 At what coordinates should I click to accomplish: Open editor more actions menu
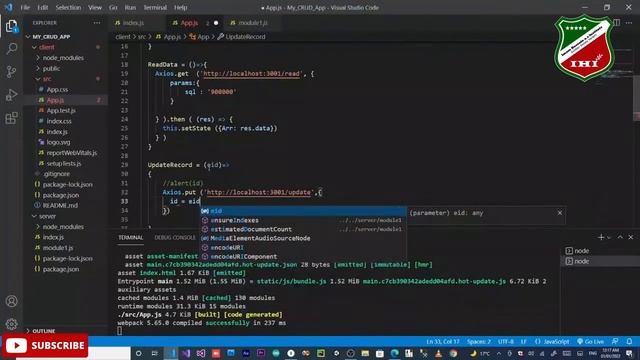click(629, 23)
